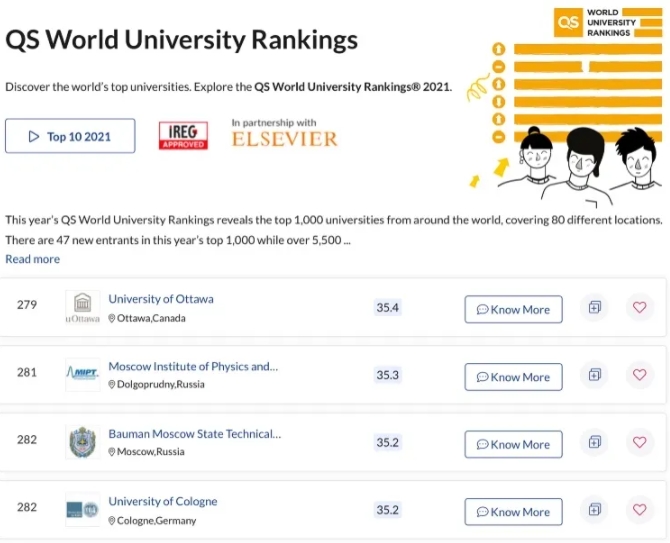Click the QS World University Rankings heading
Image resolution: width=670 pixels, height=543 pixels.
[x=182, y=40]
